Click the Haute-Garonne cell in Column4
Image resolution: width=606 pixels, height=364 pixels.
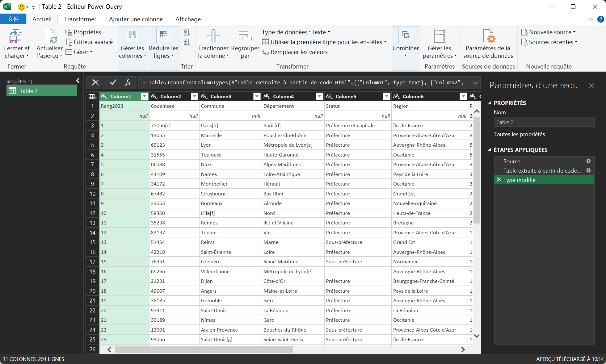[x=293, y=155]
